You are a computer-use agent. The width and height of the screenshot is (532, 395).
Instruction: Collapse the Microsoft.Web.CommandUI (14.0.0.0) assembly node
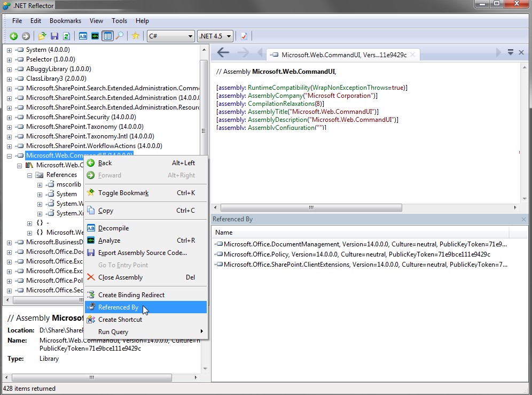pos(9,156)
